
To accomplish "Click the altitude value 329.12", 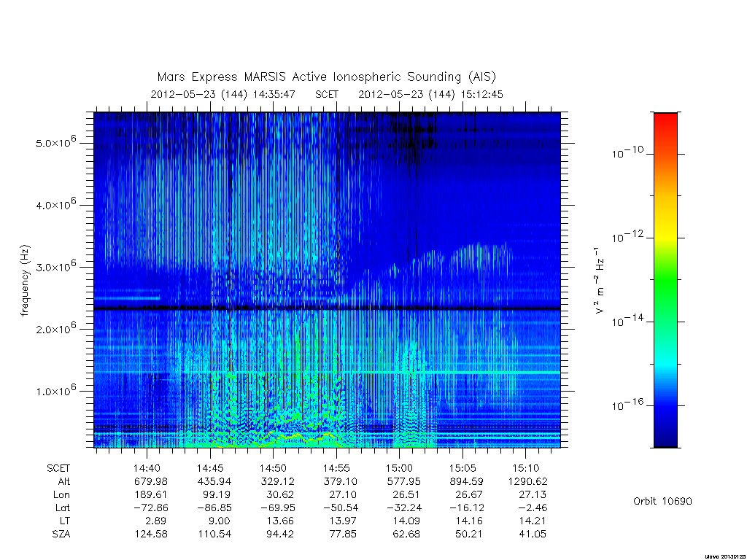I will tap(277, 481).
